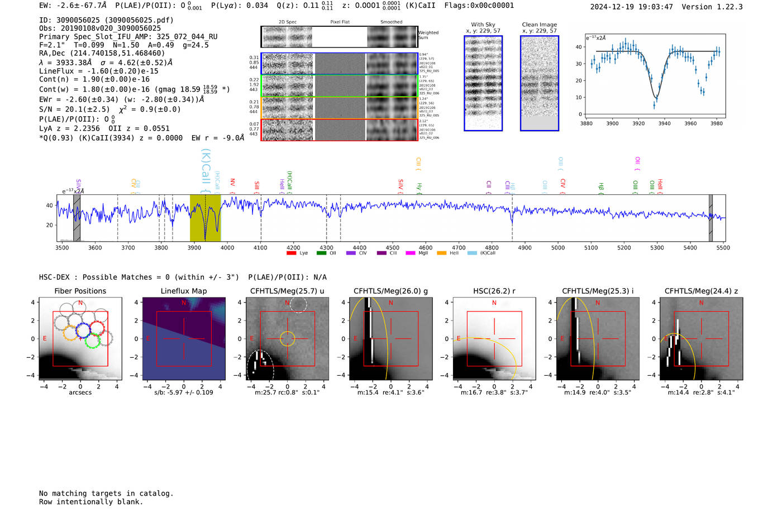Click the m:14.4 re:2.8" caption
782x532 pixels.
pos(701,392)
